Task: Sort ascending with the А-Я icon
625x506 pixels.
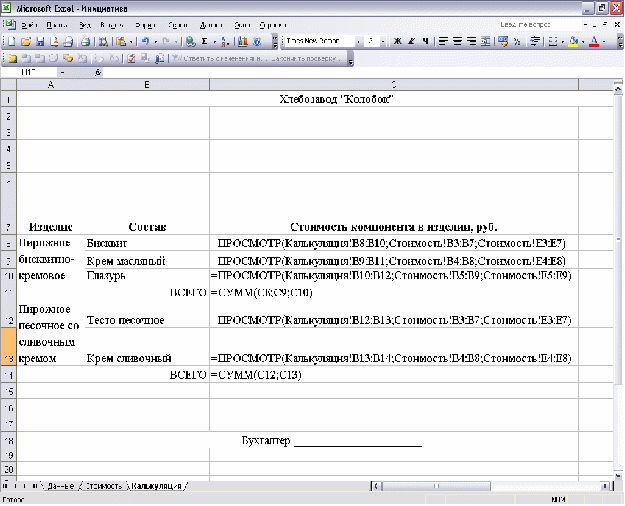Action: pyautogui.click(x=224, y=41)
